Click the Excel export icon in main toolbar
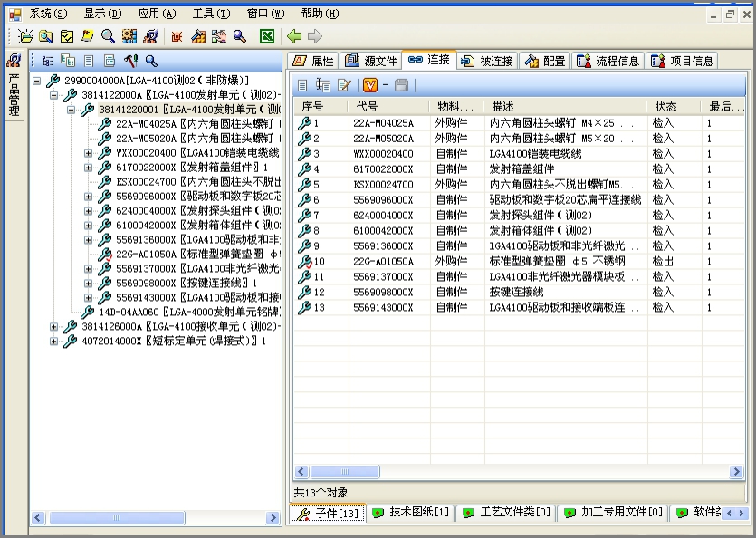 click(x=266, y=36)
